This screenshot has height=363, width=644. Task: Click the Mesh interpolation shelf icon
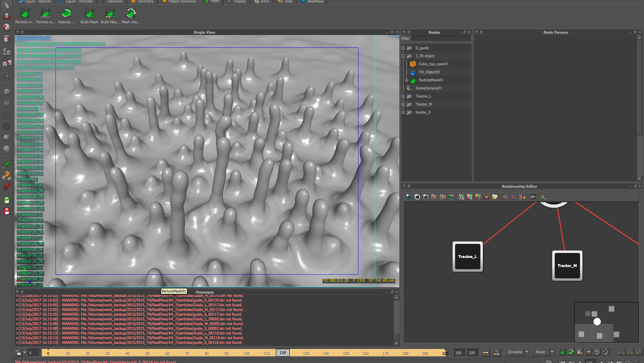(131, 13)
